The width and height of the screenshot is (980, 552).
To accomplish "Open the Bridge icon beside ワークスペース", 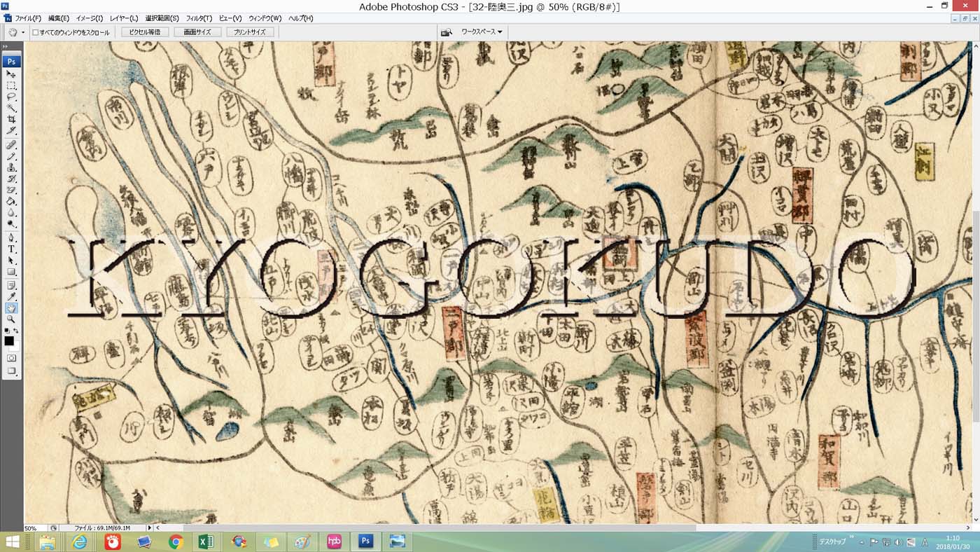I will (446, 32).
